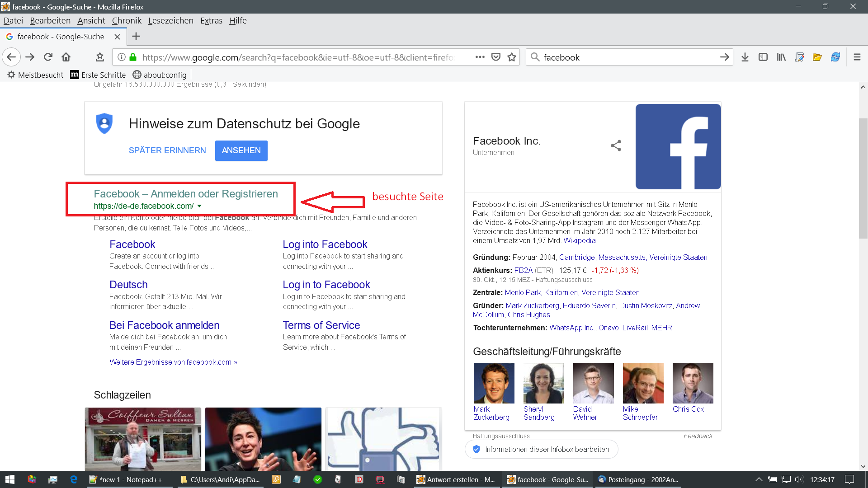Image resolution: width=868 pixels, height=488 pixels.
Task: Expand dropdown arrow beside de-de.facebook.com URL
Action: point(199,206)
